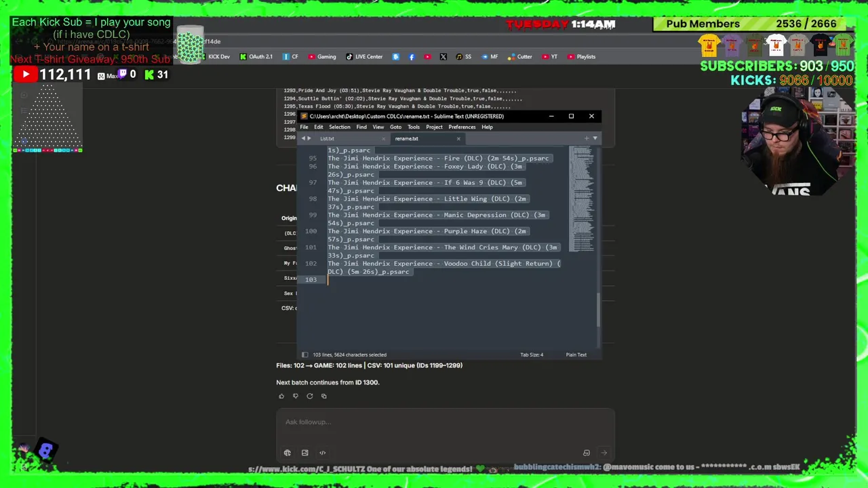Open the Plain Text syntax selector
This screenshot has width=868, height=488.
tap(576, 354)
